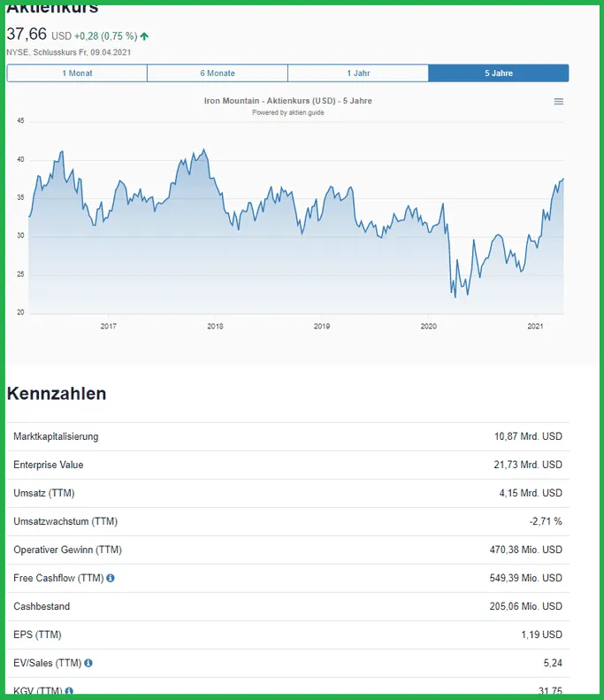Select the 5 Jahre tab

pos(499,73)
